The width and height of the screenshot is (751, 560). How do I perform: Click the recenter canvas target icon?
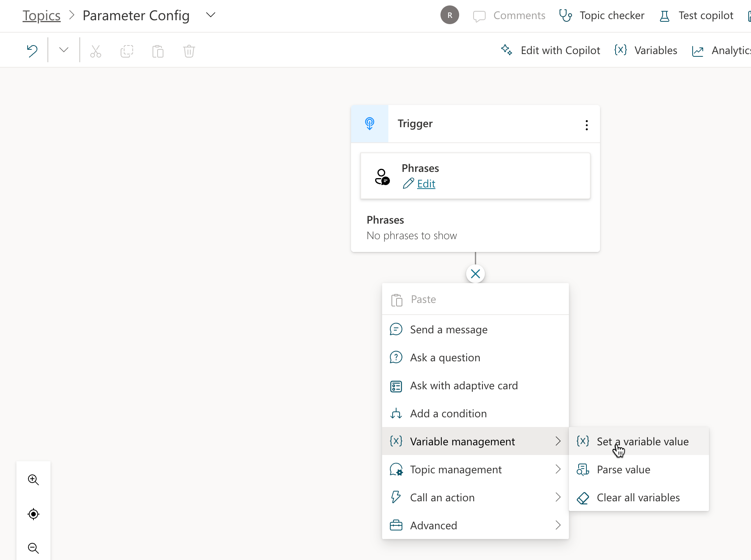[x=33, y=514]
